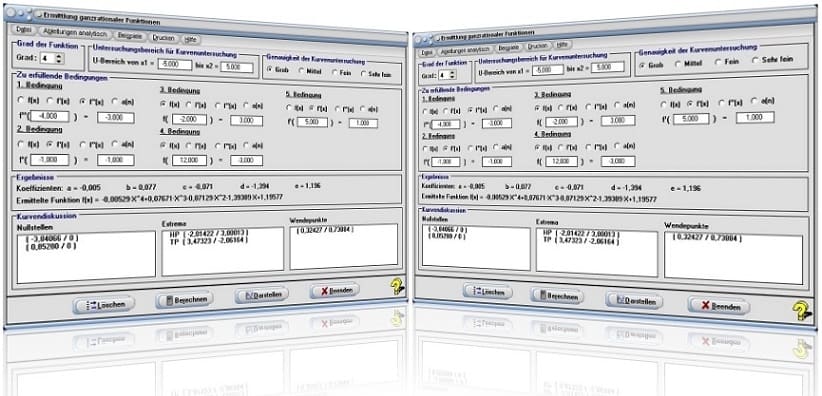The width and height of the screenshot is (822, 396).
Task: Click Berechnen calculator button in left window
Action: (x=185, y=299)
